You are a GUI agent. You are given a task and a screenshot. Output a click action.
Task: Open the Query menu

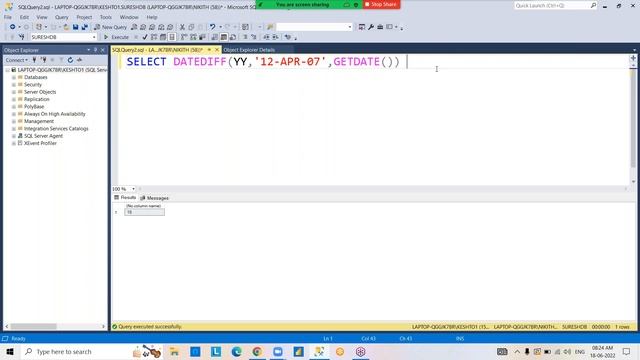tap(62, 17)
